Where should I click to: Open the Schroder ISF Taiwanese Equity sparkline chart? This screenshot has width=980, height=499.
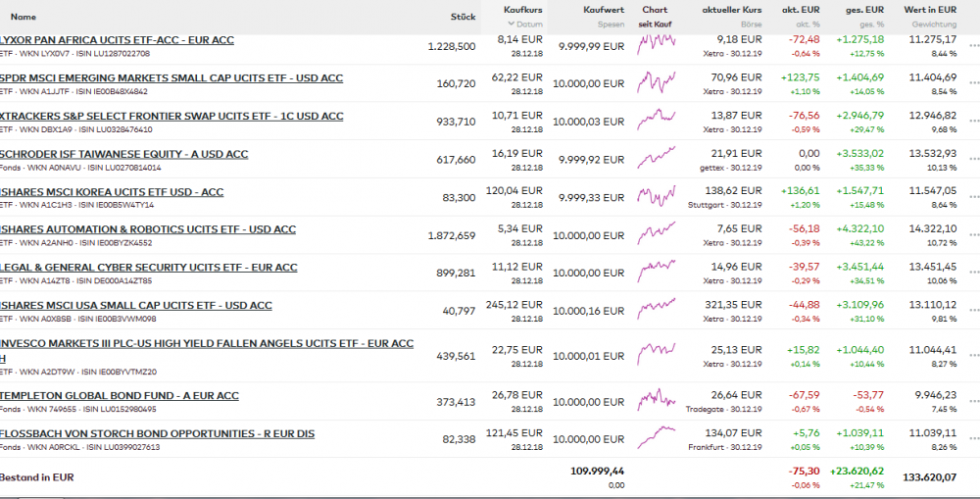655,158
